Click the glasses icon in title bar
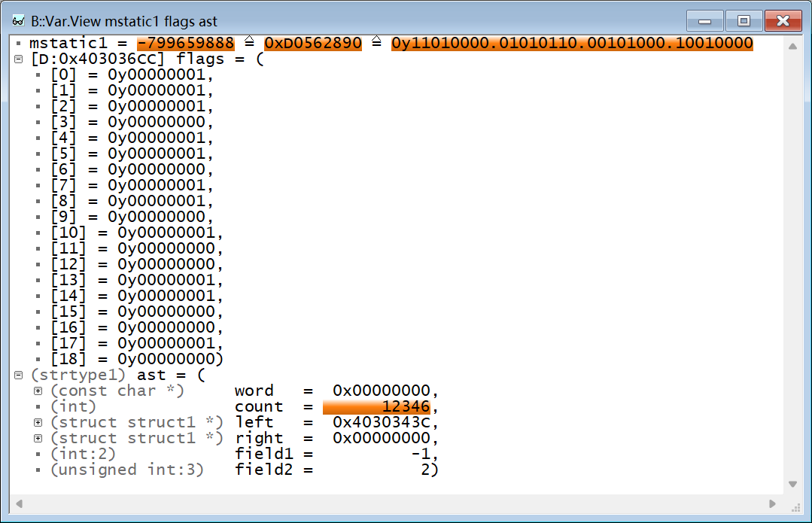The height and width of the screenshot is (523, 812). (18, 21)
